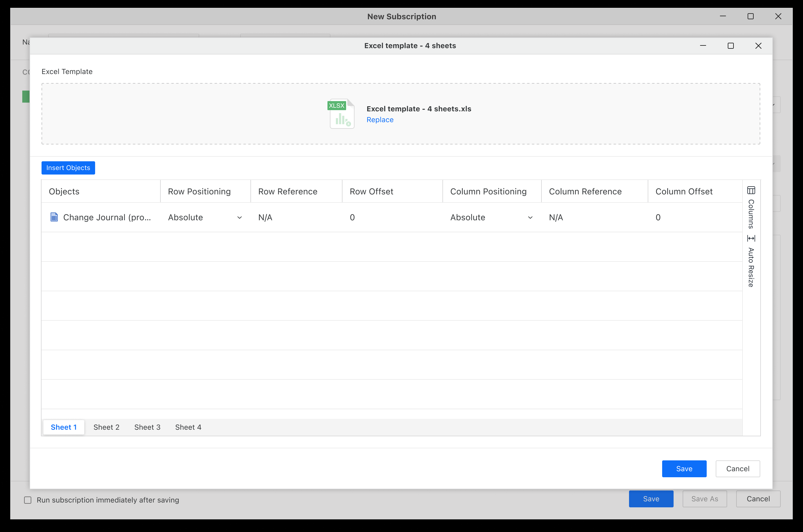Minimize the Excel template dialog
Image resolution: width=803 pixels, height=532 pixels.
pyautogui.click(x=703, y=46)
